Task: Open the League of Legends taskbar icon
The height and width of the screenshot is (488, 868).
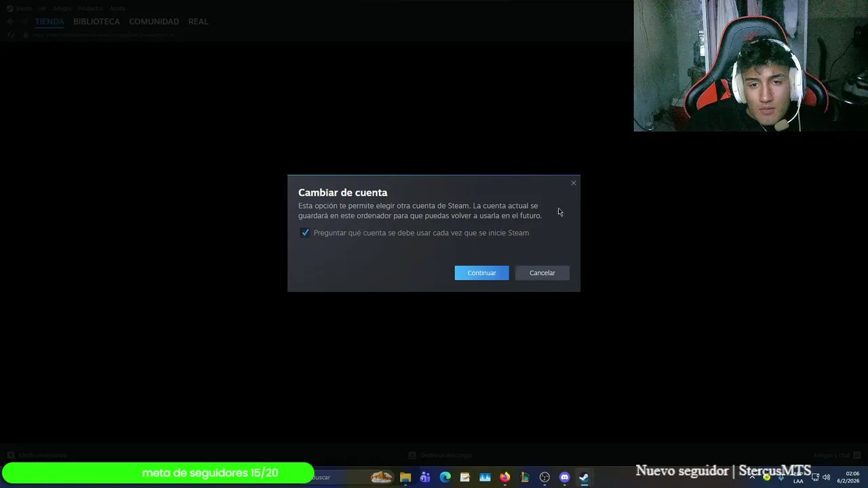Action: pyautogui.click(x=525, y=477)
